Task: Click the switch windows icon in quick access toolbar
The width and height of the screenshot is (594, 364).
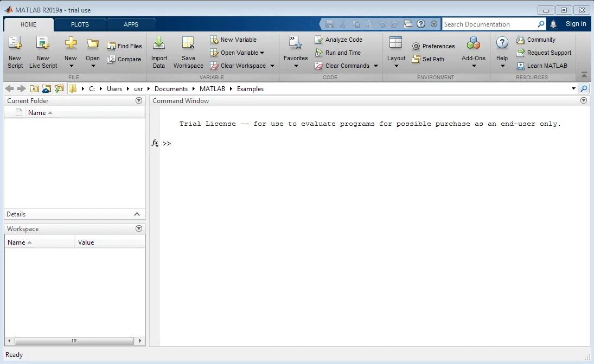Action: coord(408,24)
